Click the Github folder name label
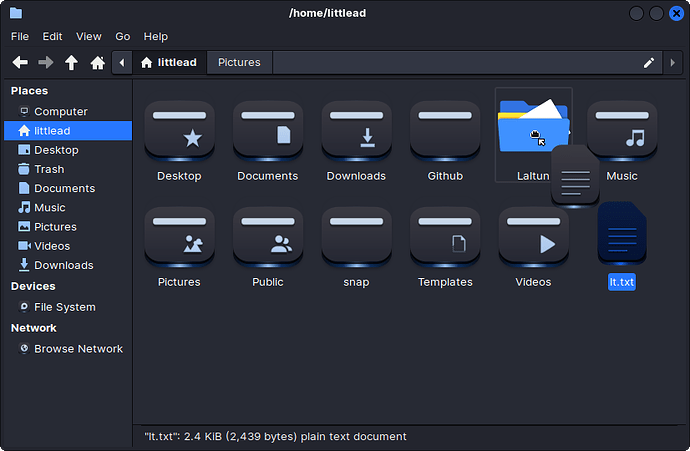The width and height of the screenshot is (690, 451). point(445,176)
